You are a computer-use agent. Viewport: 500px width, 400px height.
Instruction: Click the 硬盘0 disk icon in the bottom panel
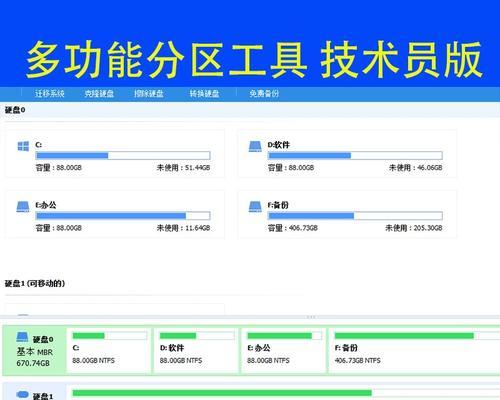click(x=22, y=337)
